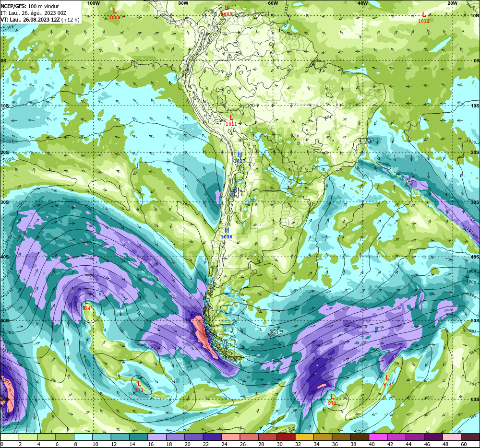Click the dark maroon swatch after 60
The height and width of the screenshot is (448, 480).
pyautogui.click(x=470, y=437)
